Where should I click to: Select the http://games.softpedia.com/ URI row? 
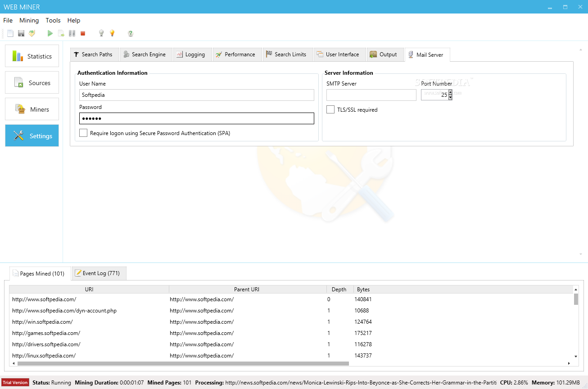pyautogui.click(x=46, y=333)
